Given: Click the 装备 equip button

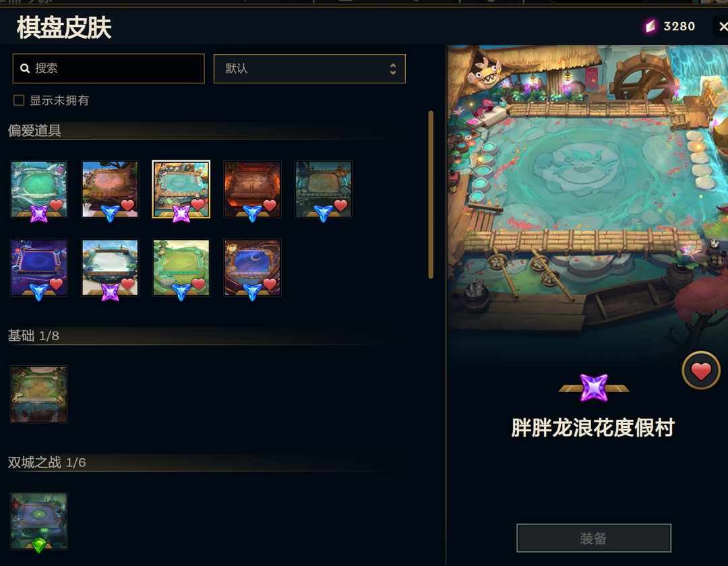Looking at the screenshot, I should pos(593,538).
